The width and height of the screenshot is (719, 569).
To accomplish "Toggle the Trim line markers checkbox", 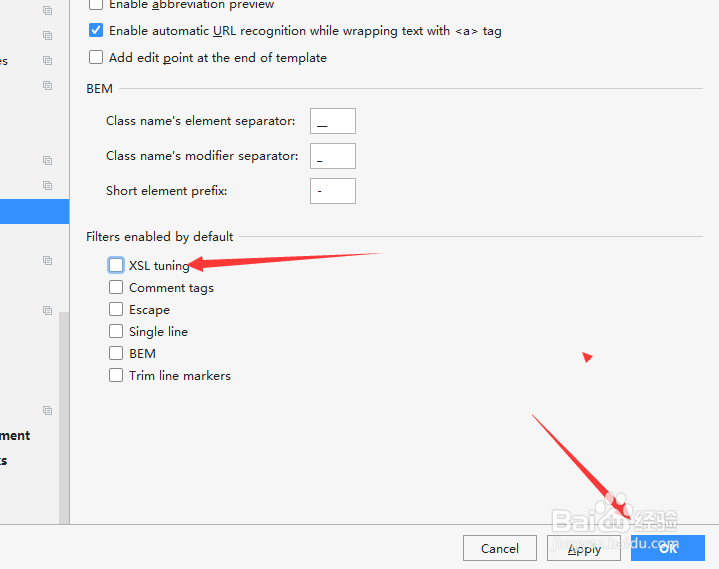I will tap(116, 376).
